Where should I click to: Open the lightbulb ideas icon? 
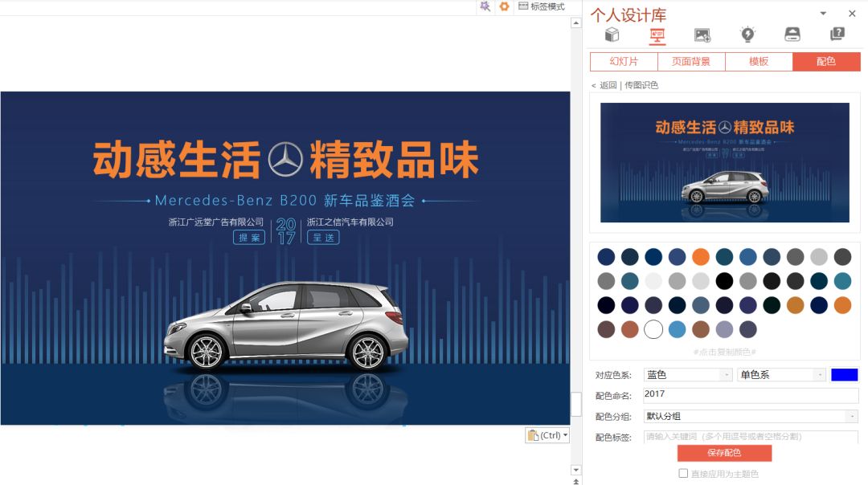748,35
